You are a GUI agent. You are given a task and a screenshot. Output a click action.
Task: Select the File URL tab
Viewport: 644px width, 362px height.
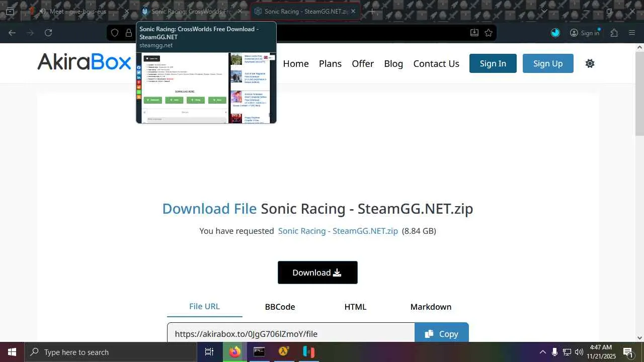point(204,306)
